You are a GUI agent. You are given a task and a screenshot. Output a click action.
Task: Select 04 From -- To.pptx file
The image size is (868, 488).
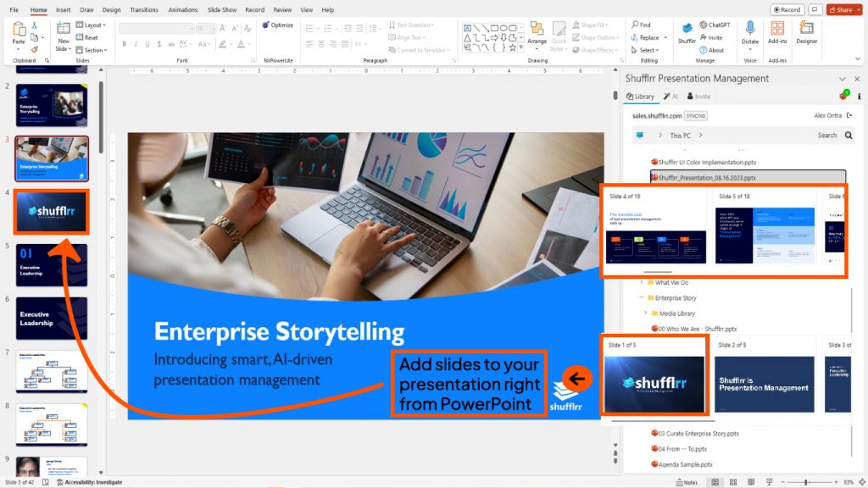(x=679, y=449)
